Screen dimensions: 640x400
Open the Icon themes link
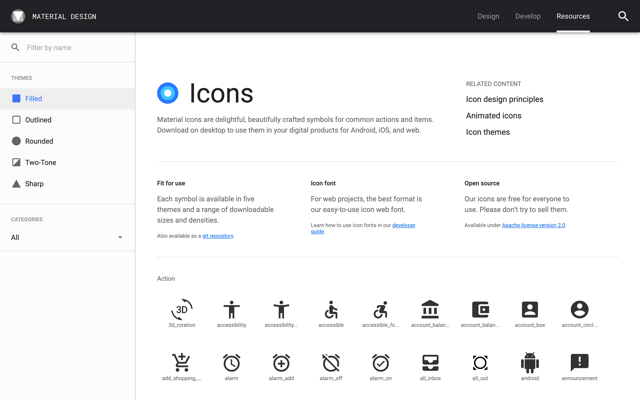coord(488,132)
